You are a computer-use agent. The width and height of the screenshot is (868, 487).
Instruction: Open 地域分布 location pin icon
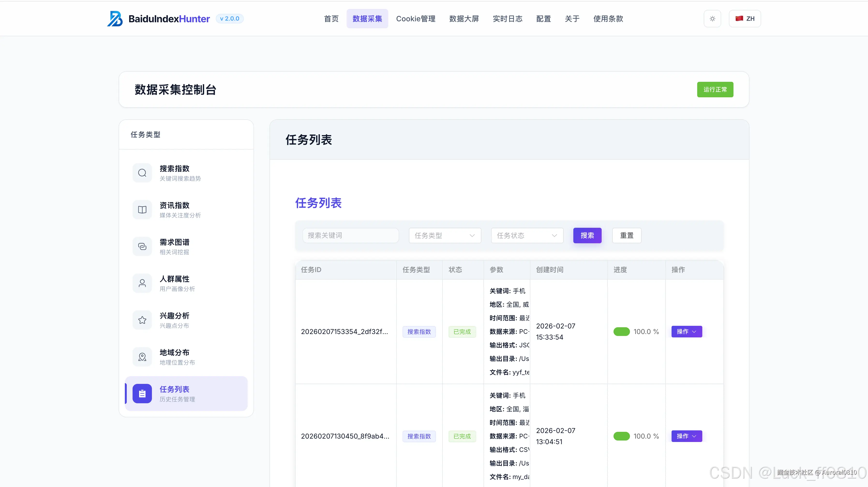click(142, 357)
